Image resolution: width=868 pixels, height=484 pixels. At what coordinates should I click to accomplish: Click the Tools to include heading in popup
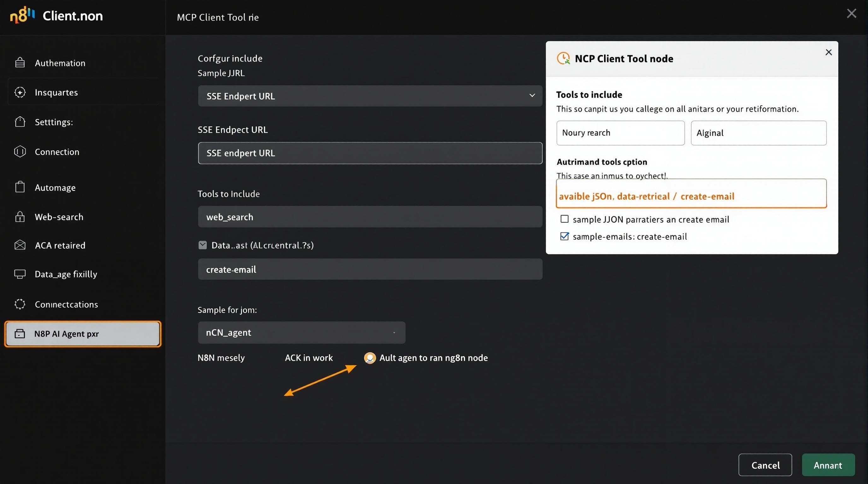click(x=589, y=95)
